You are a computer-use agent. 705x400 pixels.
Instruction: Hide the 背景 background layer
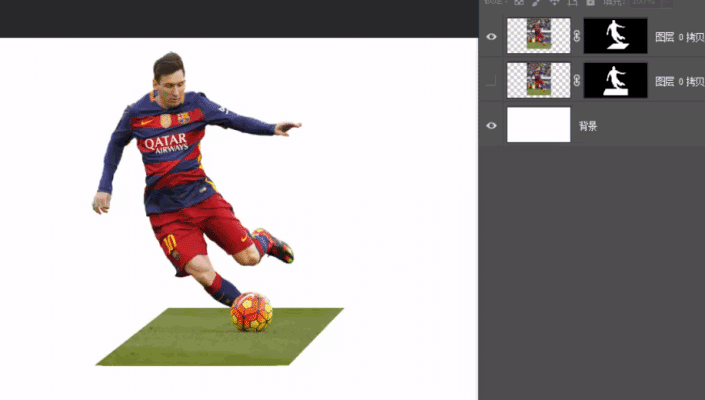point(491,125)
